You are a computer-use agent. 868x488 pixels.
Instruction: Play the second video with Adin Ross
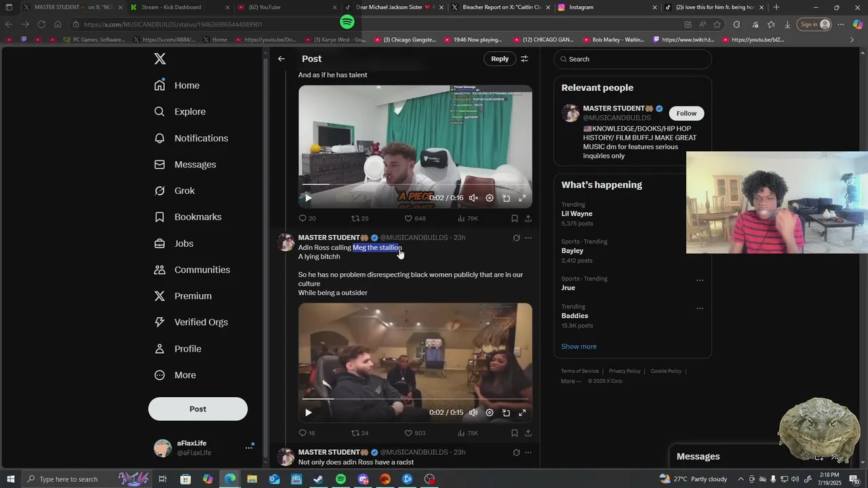[x=308, y=412]
